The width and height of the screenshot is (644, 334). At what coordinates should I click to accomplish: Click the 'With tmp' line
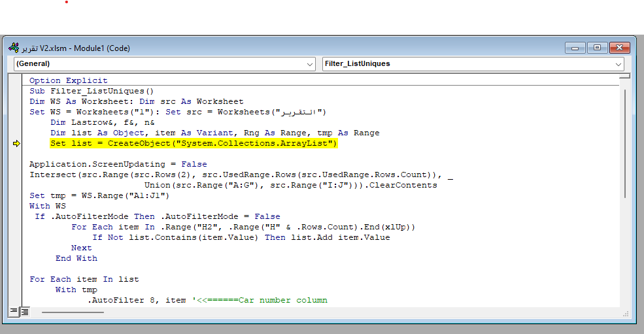pyautogui.click(x=76, y=290)
